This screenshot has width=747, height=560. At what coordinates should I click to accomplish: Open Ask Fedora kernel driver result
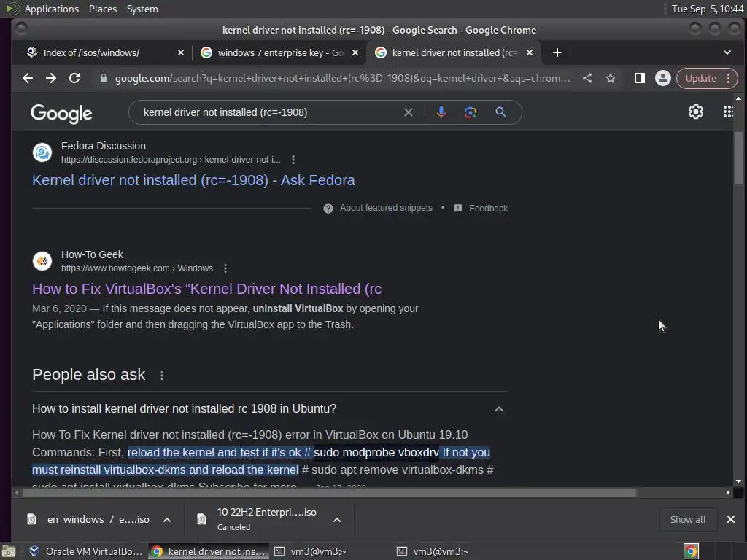193,180
